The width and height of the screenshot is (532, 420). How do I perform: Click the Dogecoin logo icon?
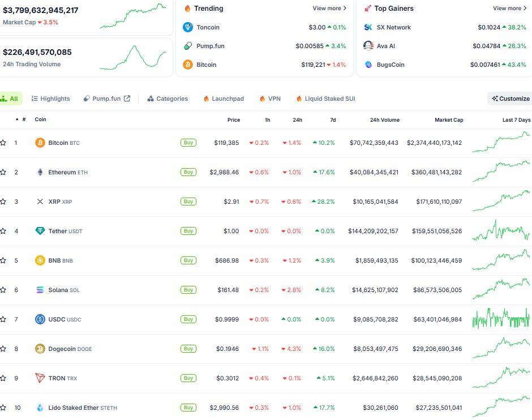pos(40,349)
